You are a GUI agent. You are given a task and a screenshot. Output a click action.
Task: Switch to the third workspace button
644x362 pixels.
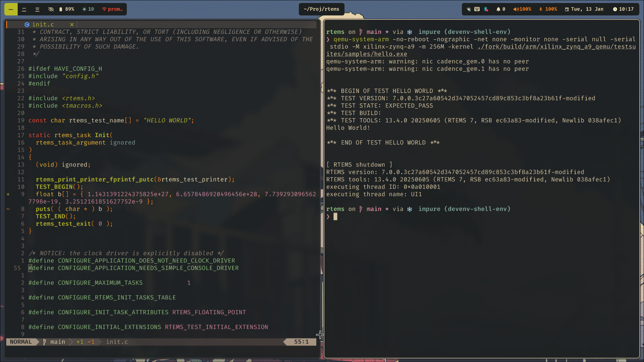tap(37, 9)
